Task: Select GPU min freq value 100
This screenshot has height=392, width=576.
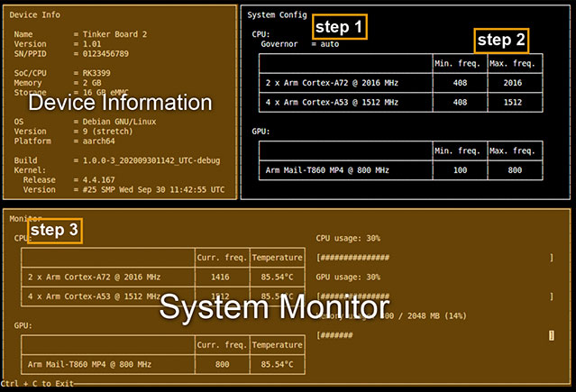Action: 459,169
